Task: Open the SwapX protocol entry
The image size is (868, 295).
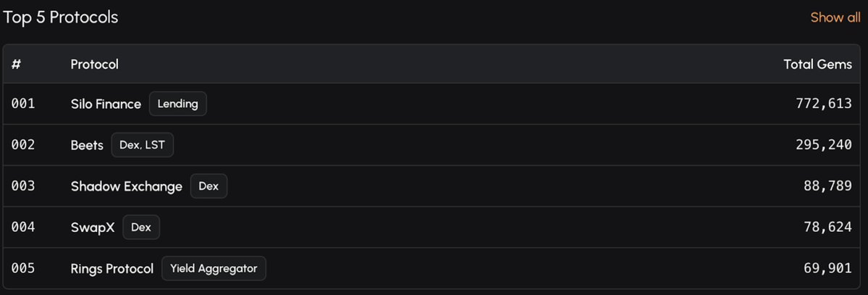Action: click(93, 228)
